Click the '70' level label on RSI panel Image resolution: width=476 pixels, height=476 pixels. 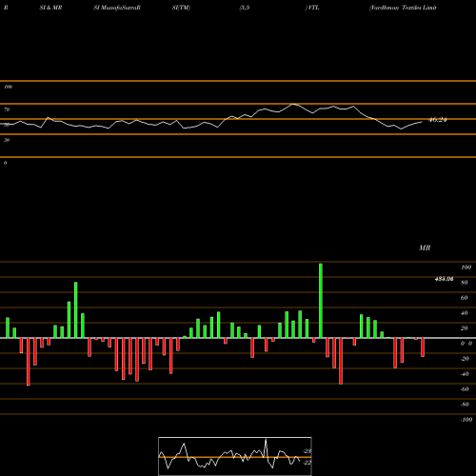pyautogui.click(x=7, y=109)
